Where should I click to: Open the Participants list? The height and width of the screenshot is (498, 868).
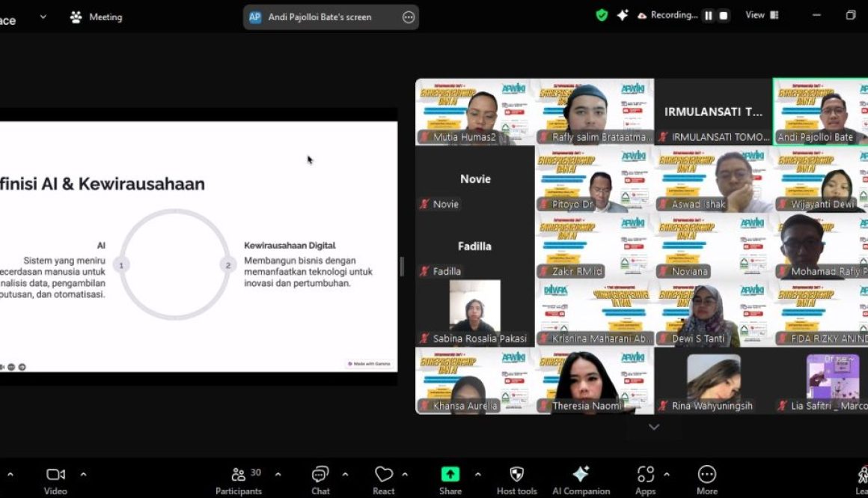pyautogui.click(x=239, y=479)
